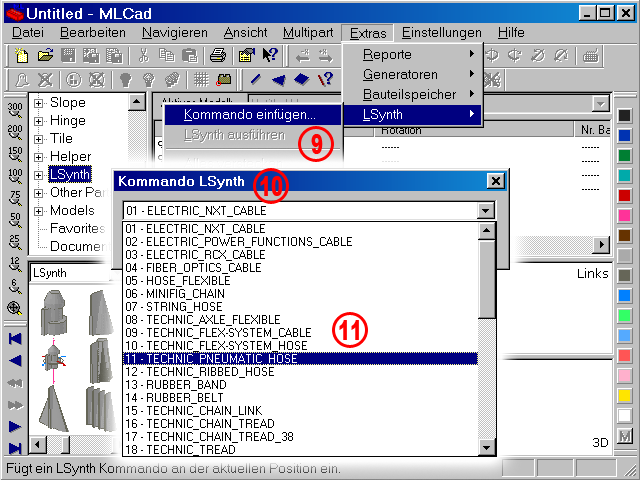Click the M button below color palette
Image resolution: width=640 pixels, height=480 pixels.
624,437
